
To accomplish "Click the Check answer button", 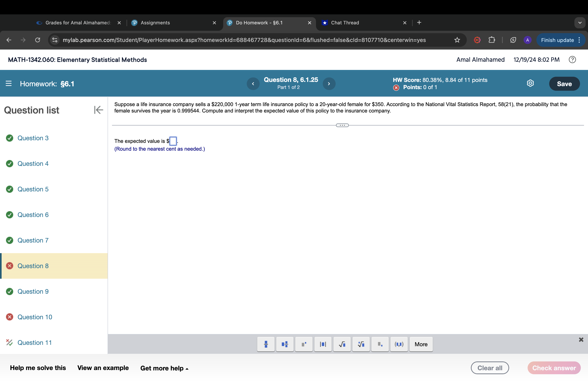I will pos(554,368).
